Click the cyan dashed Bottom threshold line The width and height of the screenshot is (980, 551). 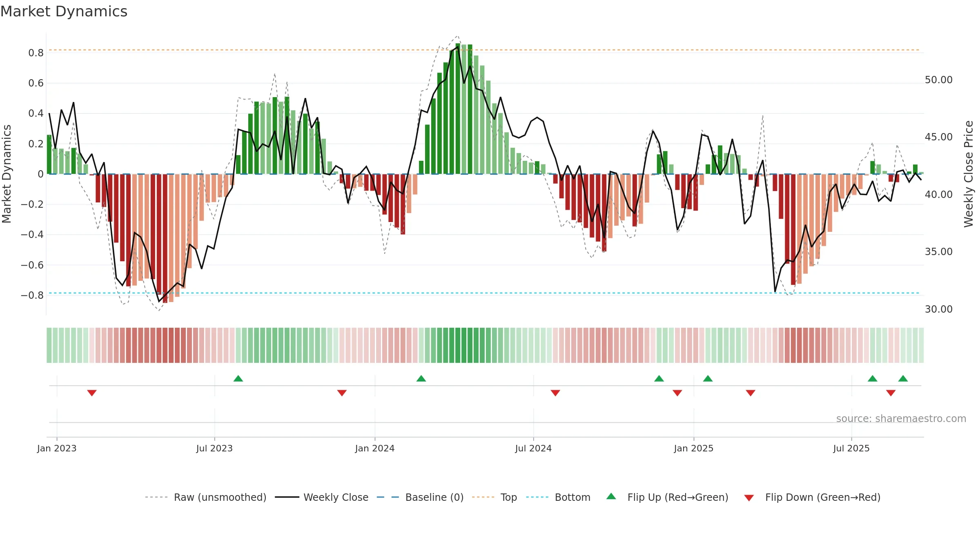[484, 293]
